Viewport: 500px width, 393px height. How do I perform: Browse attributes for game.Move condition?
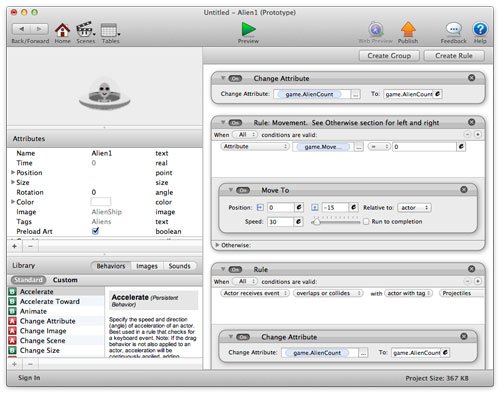tap(358, 147)
